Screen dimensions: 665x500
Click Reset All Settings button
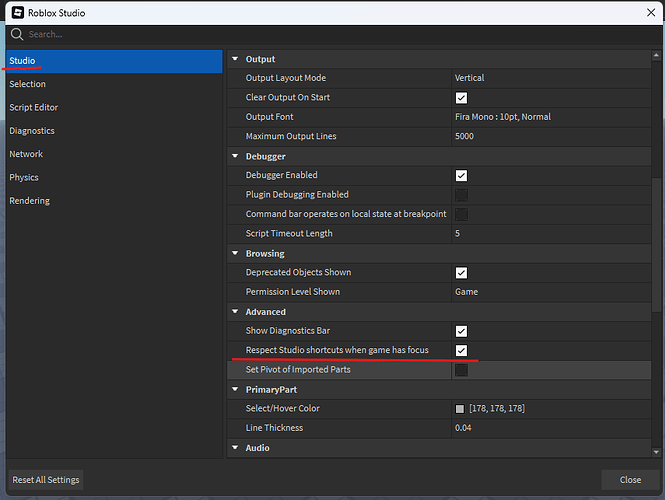(x=46, y=480)
